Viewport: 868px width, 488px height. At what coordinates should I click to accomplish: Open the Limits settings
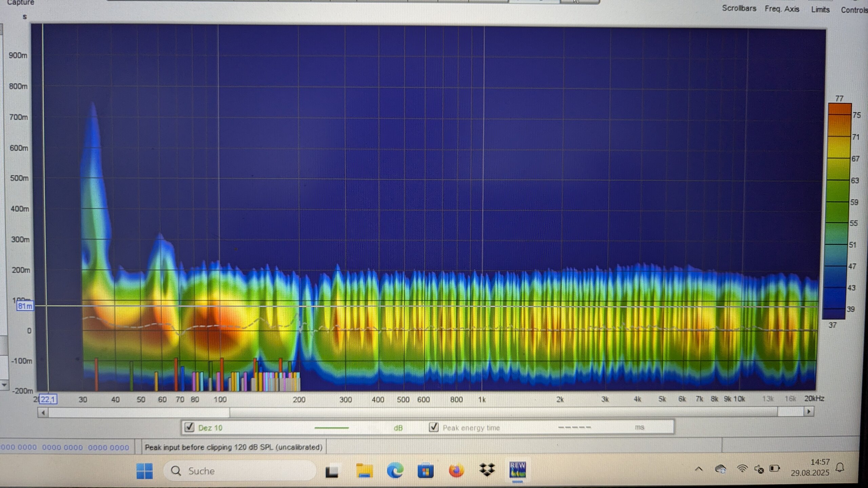(x=820, y=9)
